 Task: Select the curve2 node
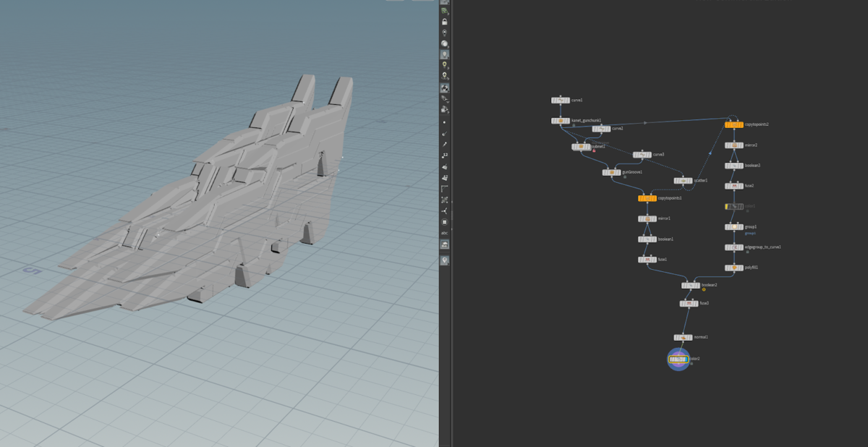(601, 129)
